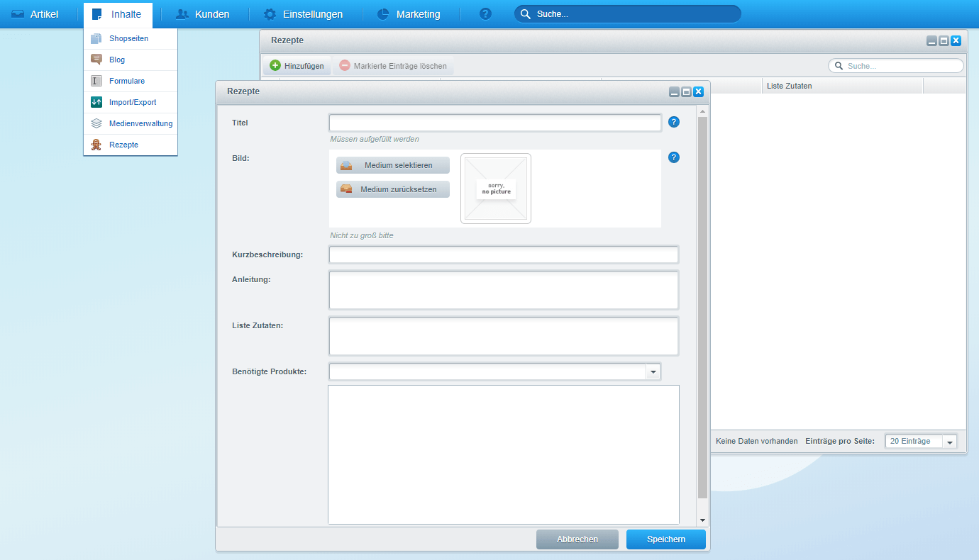The height and width of the screenshot is (560, 979).
Task: Click the no picture preview thumbnail
Action: coord(496,189)
